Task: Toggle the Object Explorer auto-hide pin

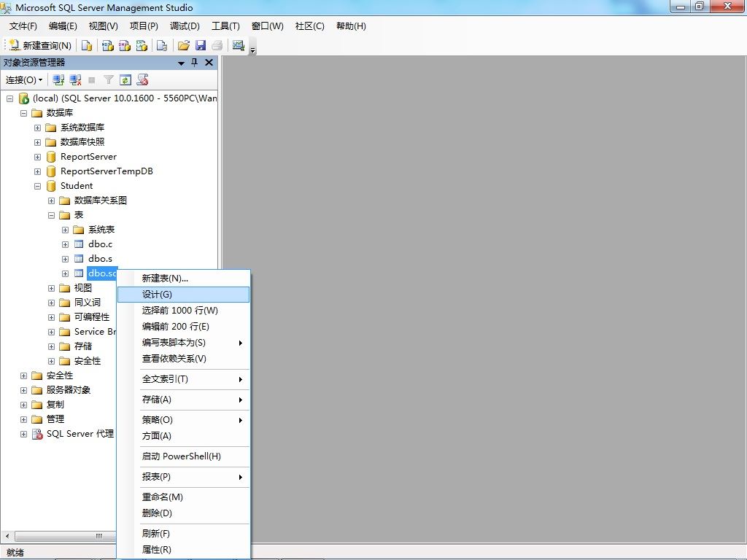Action: [194, 63]
